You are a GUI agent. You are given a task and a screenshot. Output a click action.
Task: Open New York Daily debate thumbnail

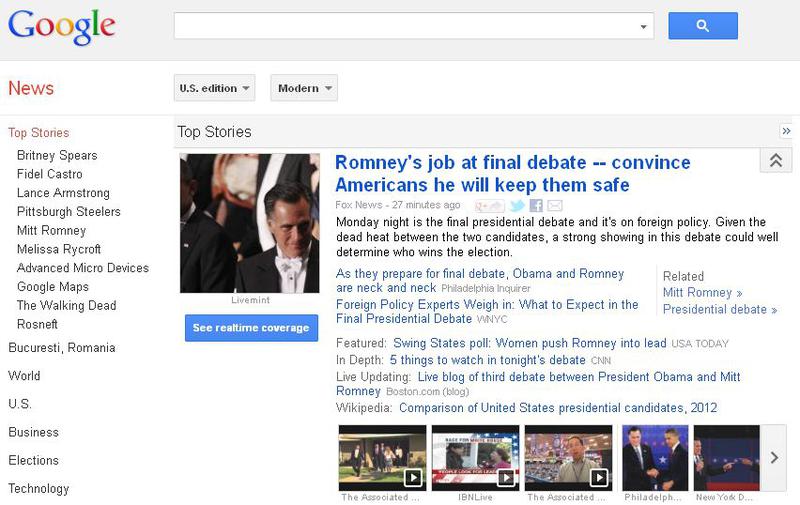tap(727, 458)
